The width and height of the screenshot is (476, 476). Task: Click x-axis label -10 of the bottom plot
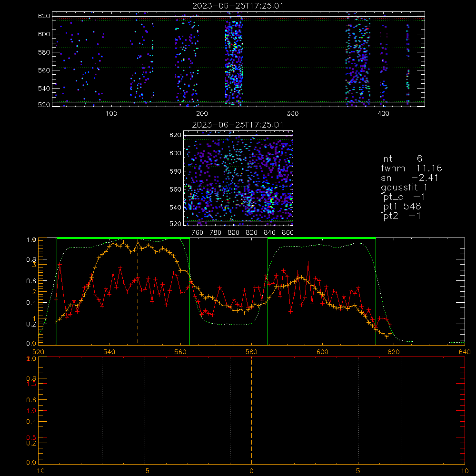[38, 471]
